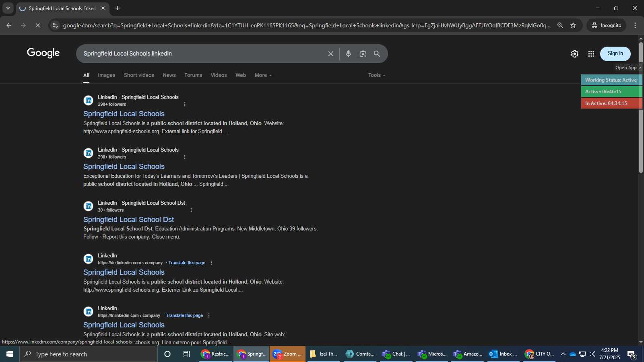Screen dimensions: 644x362
Task: View site information icon in address bar
Action: coord(55,25)
